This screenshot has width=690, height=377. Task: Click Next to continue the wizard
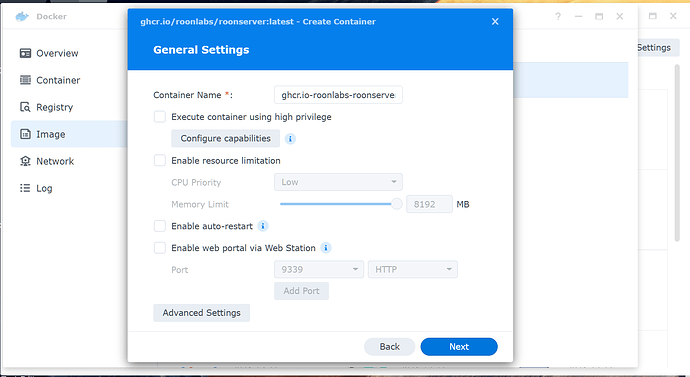[459, 347]
